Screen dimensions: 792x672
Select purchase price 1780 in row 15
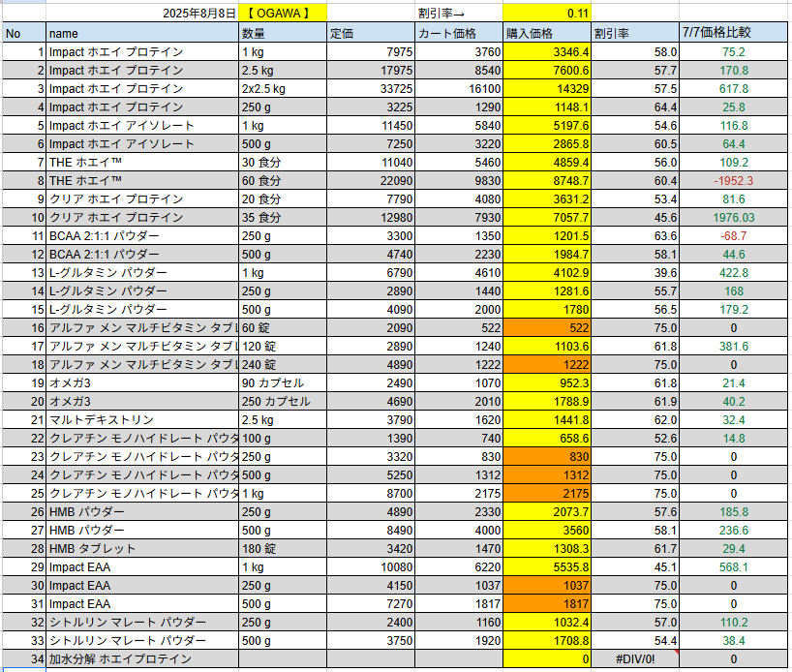tap(546, 309)
